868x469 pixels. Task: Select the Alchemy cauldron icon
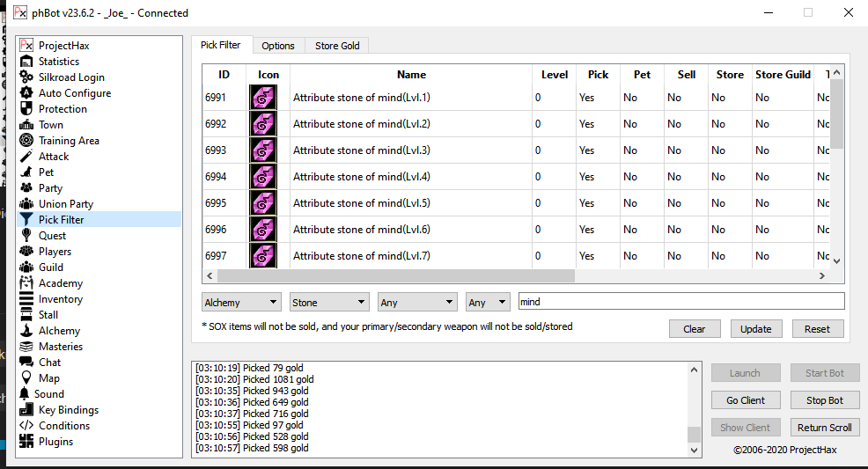(x=26, y=331)
